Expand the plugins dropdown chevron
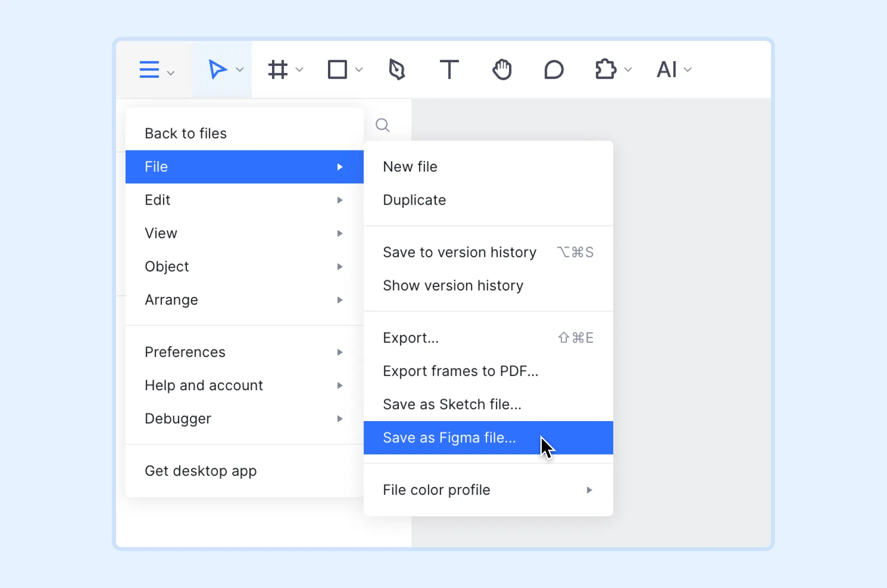 (x=628, y=70)
